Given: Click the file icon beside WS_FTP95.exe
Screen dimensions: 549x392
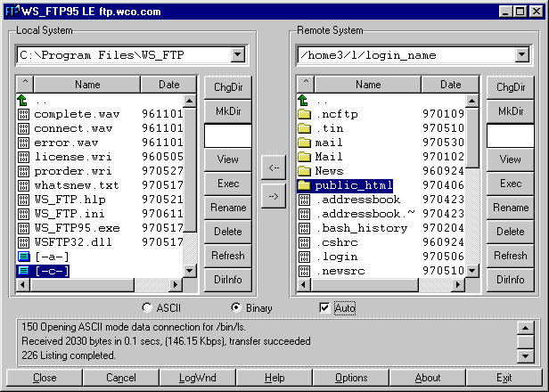Looking at the screenshot, I should 23,228.
